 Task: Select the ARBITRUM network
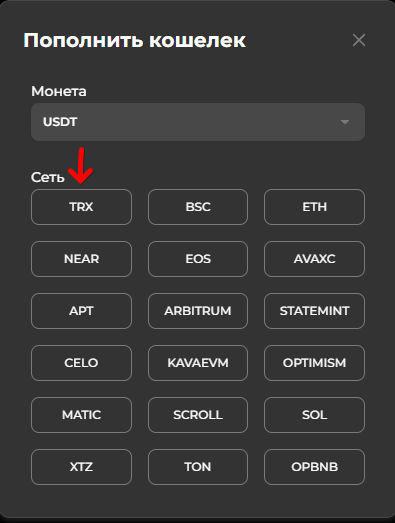198,311
